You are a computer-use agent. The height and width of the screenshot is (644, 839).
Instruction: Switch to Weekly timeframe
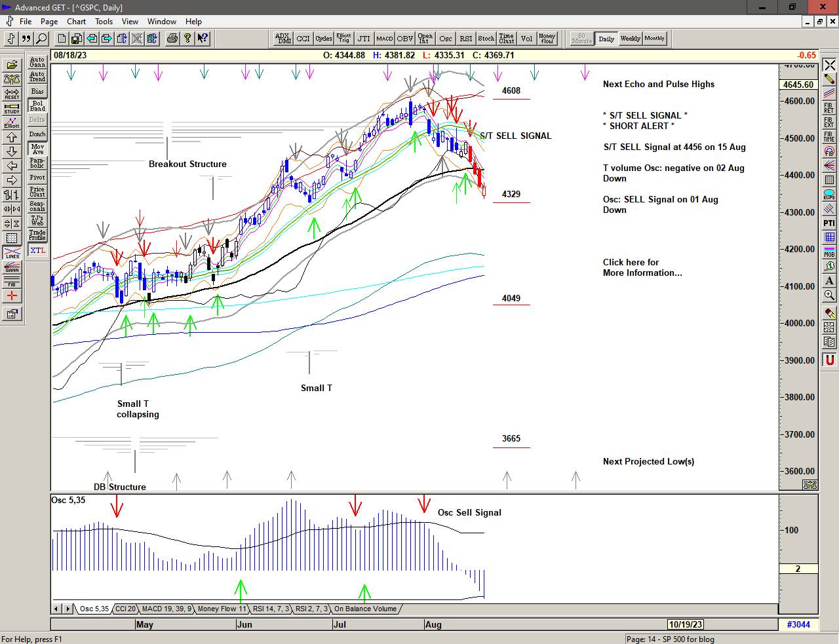click(630, 39)
